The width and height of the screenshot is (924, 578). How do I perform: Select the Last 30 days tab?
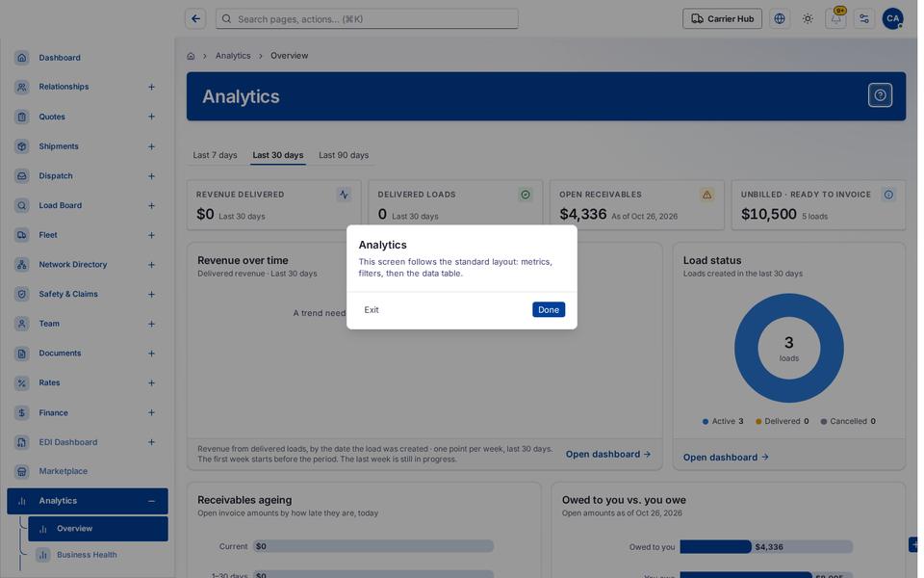278,155
